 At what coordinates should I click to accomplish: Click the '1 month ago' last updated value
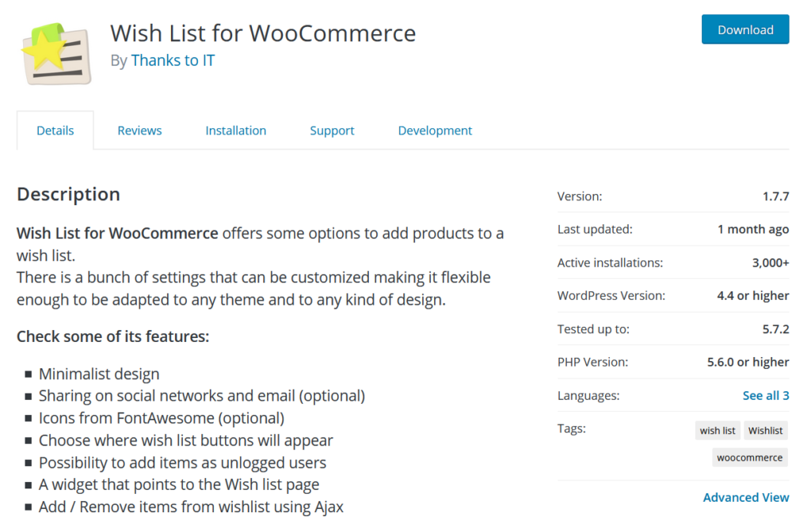[753, 230]
